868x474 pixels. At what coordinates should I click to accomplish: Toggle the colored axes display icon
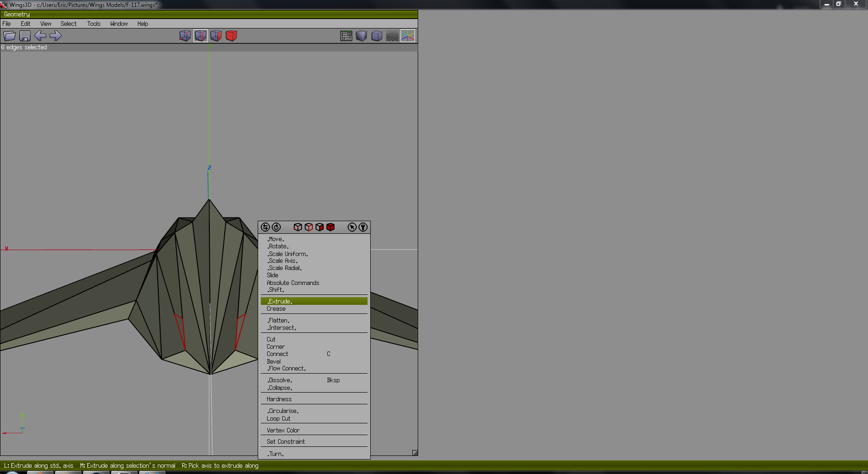coord(408,36)
